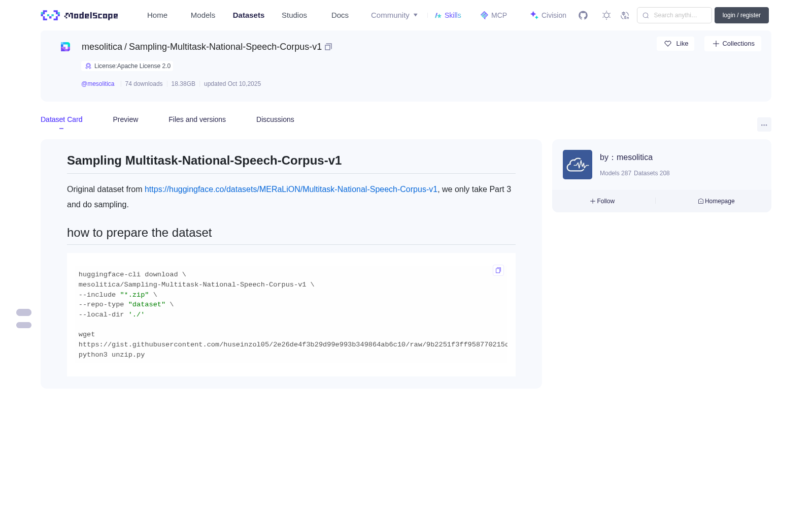812x508 pixels.
Task: Follow the mesolitica author
Action: (x=602, y=201)
